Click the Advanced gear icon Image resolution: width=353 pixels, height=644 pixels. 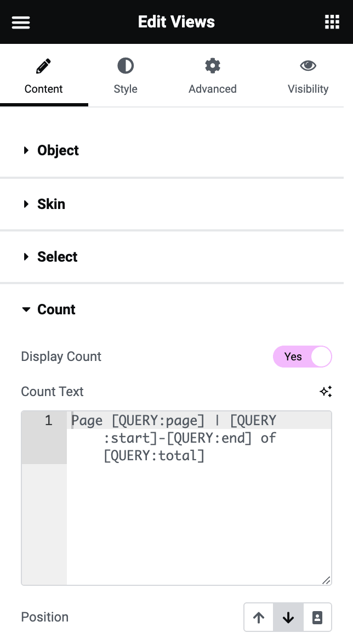pos(213,66)
